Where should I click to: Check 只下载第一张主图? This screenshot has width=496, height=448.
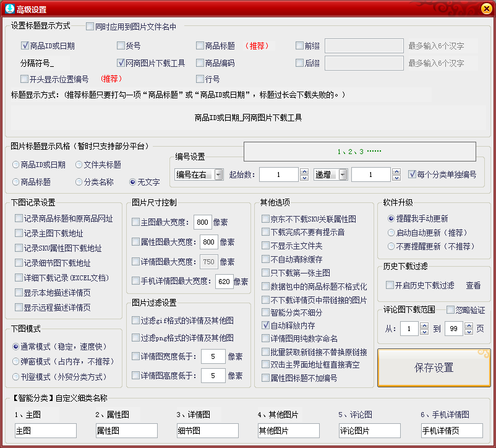(x=265, y=273)
